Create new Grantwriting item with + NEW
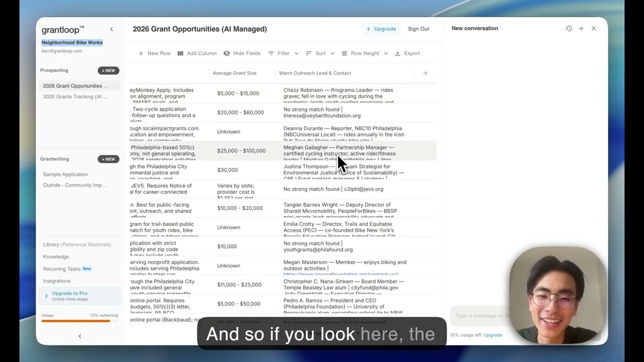Screen dimensions: 644x362 pyautogui.click(x=109, y=159)
